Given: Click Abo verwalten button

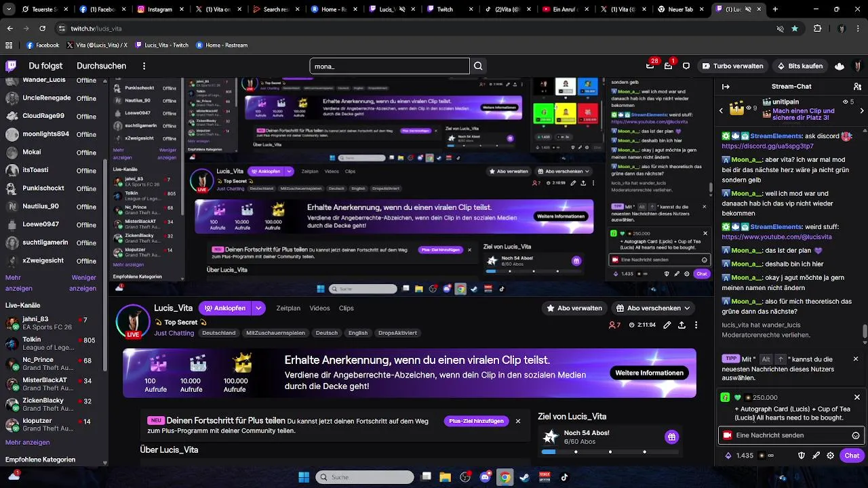Looking at the screenshot, I should [574, 308].
